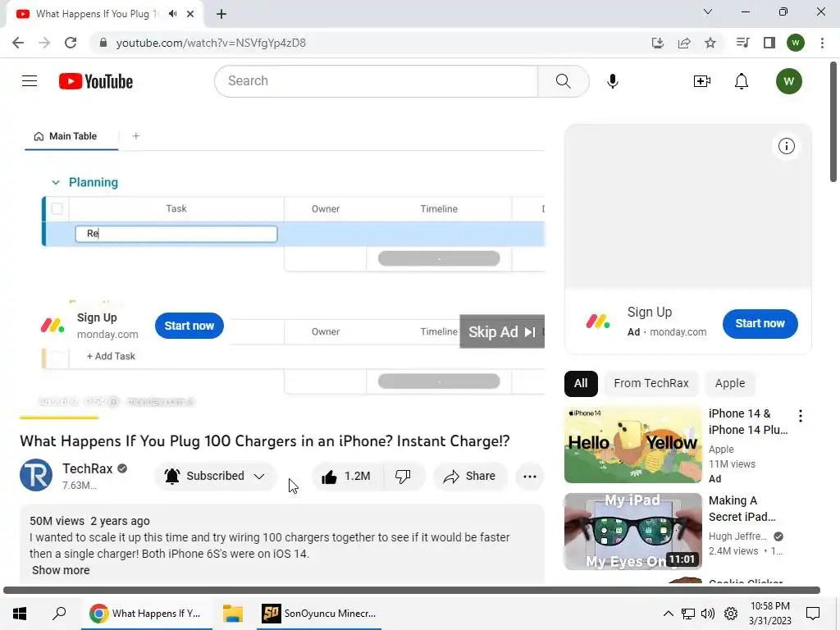Click the Hugh Jeffreys channel name
This screenshot has height=630, width=840.
pos(737,536)
